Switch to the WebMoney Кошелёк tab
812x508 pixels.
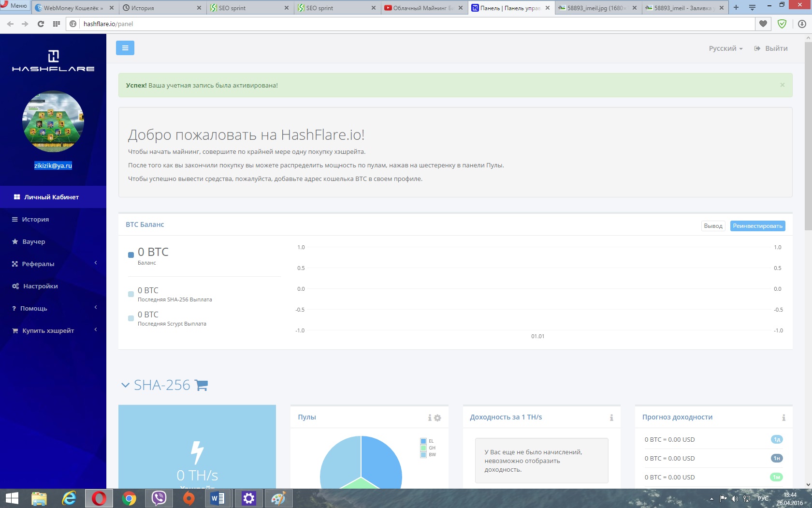coord(74,8)
